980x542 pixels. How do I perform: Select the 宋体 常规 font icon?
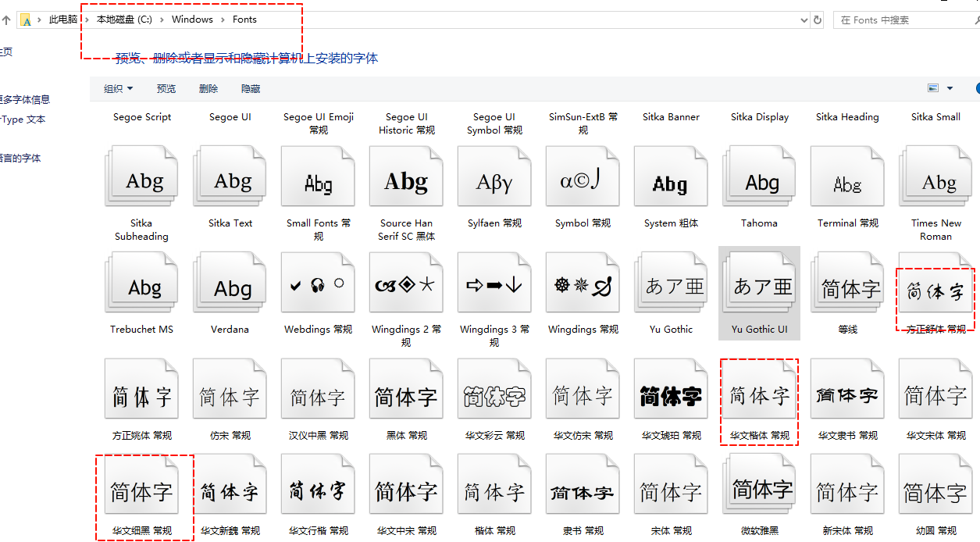point(671,485)
